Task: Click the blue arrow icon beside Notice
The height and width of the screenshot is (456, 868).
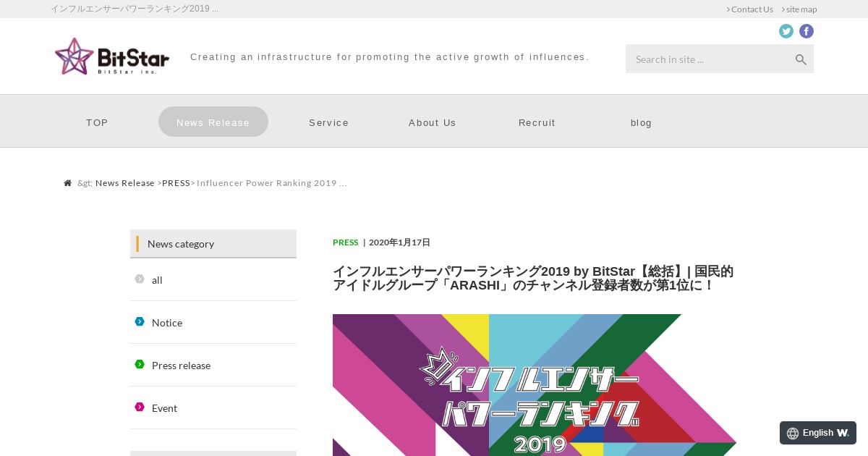Action: tap(140, 321)
